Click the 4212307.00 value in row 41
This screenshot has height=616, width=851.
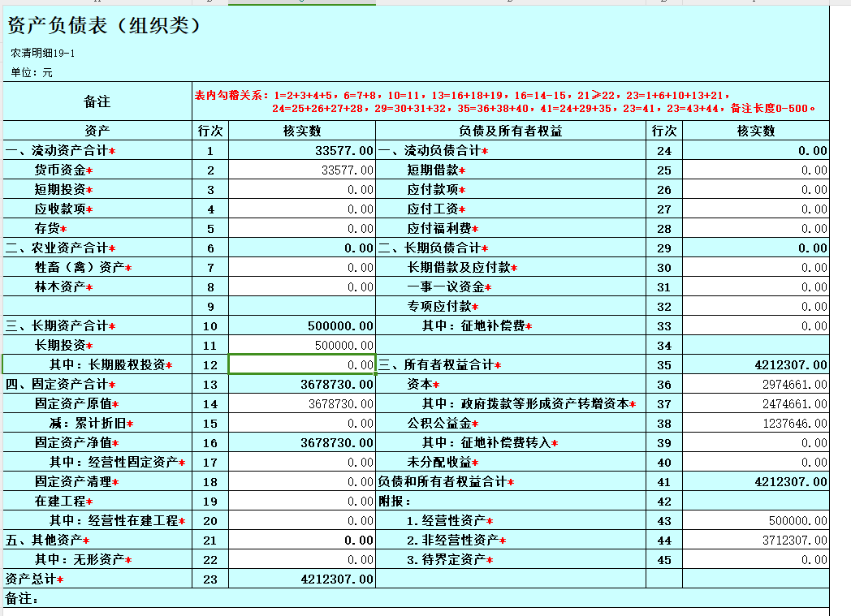click(755, 482)
